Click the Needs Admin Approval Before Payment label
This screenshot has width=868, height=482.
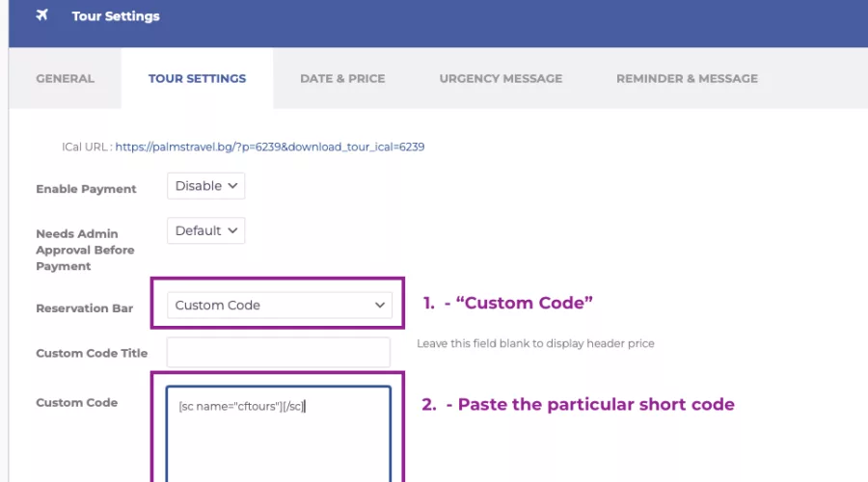pos(85,250)
